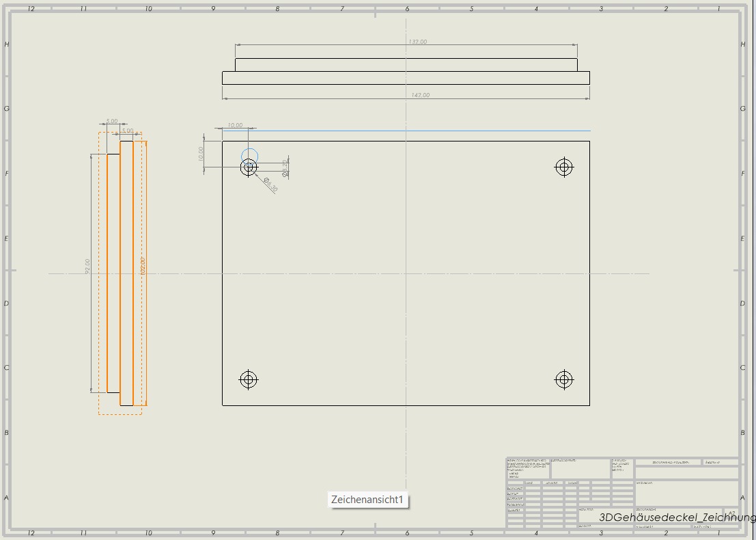Viewport: 756px width, 540px height.
Task: Select the 92.00 height dimension
Action: pos(87,266)
